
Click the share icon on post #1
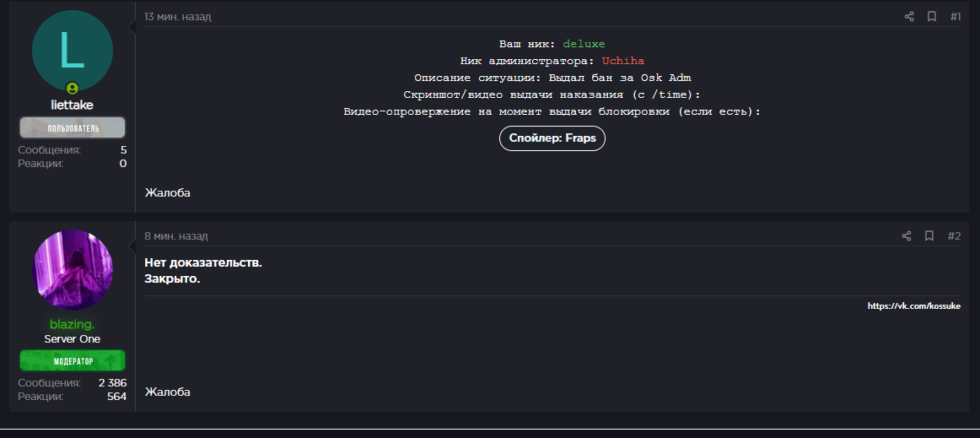(909, 17)
